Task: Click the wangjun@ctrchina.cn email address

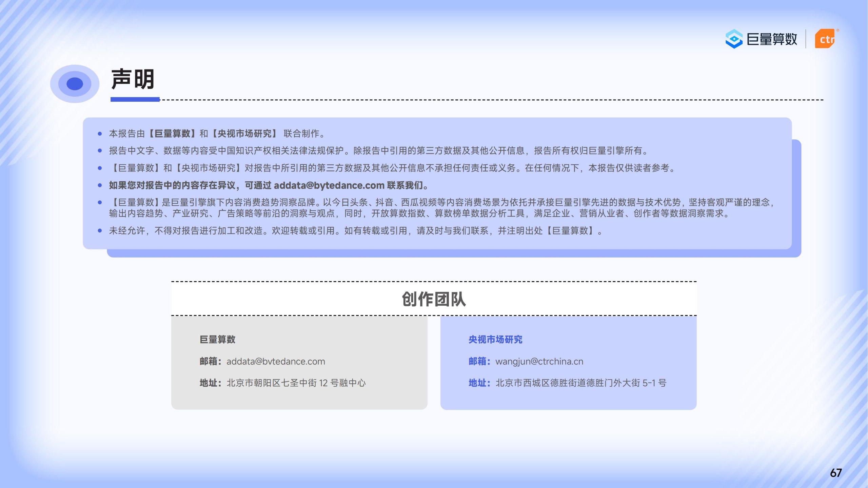Action: (539, 361)
